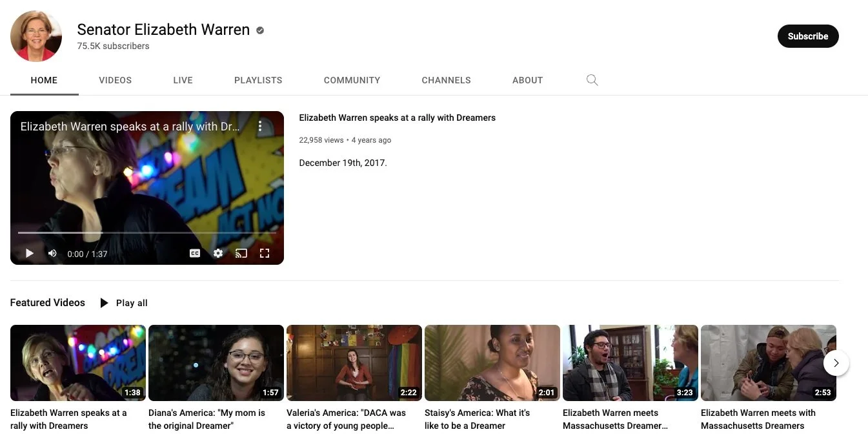Switch to the Videos tab

116,80
